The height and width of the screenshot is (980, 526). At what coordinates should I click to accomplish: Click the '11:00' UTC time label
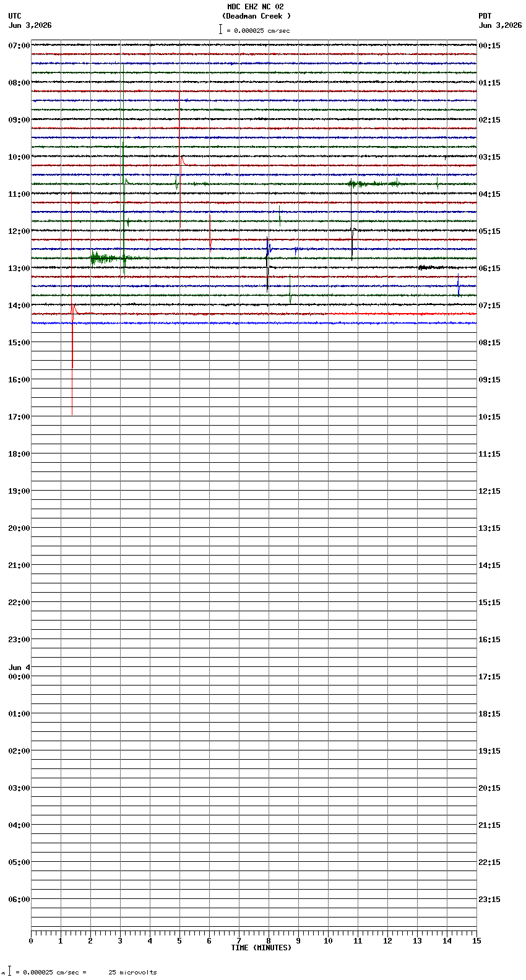click(19, 194)
